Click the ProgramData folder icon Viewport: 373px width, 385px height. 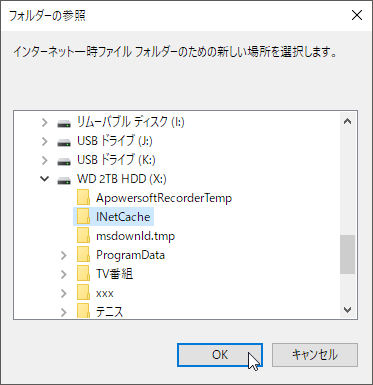[83, 254]
